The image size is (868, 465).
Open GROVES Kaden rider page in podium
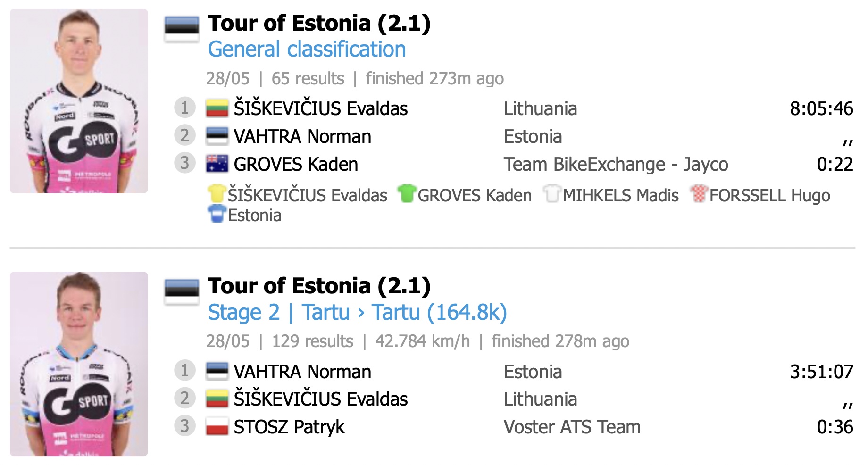296,165
